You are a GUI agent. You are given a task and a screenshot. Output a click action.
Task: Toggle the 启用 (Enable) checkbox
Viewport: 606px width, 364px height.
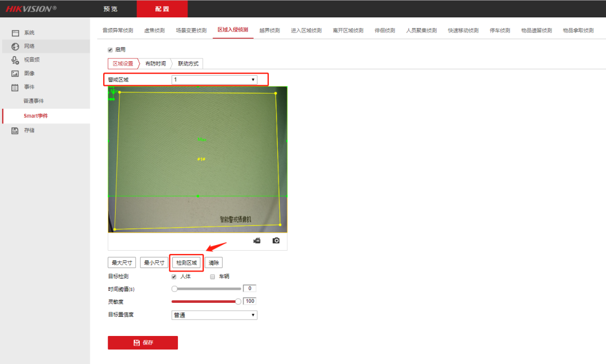coord(111,50)
